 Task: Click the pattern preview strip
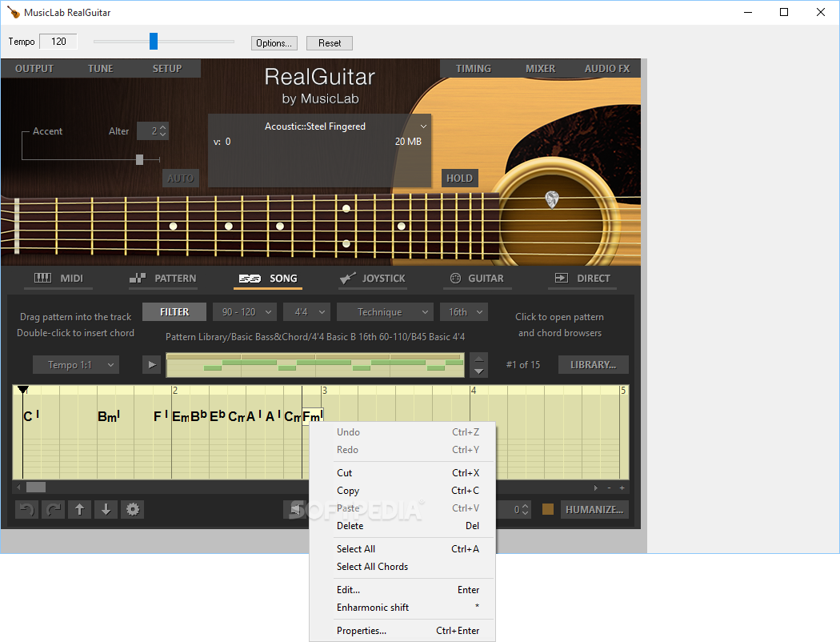tap(315, 365)
